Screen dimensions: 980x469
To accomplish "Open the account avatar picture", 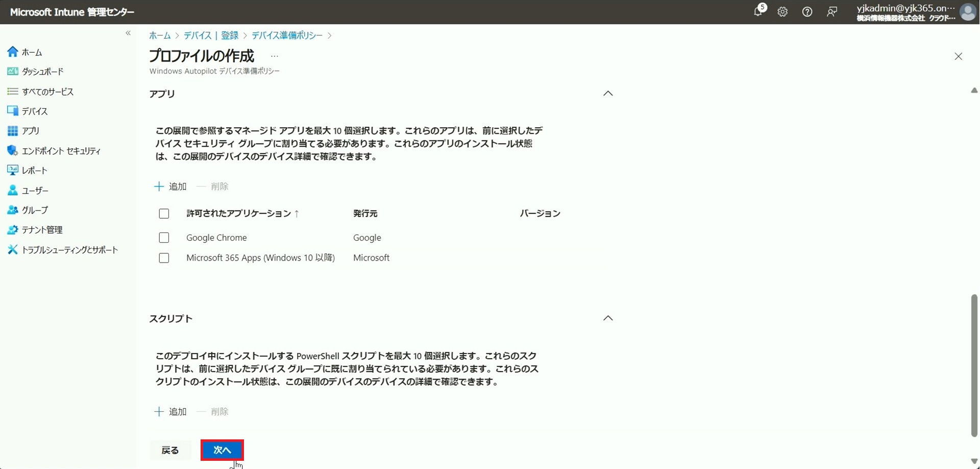I will point(968,12).
